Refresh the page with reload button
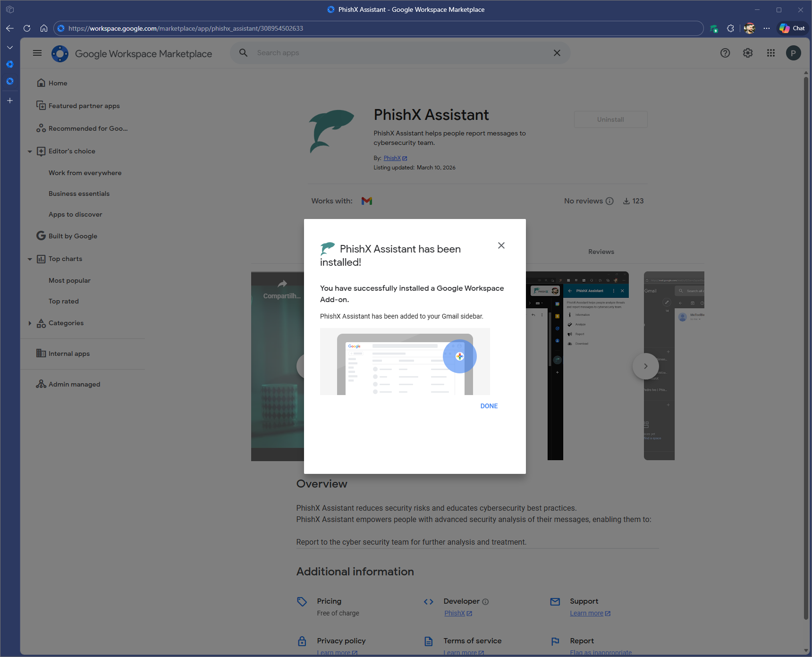This screenshot has width=812, height=657. (x=27, y=28)
